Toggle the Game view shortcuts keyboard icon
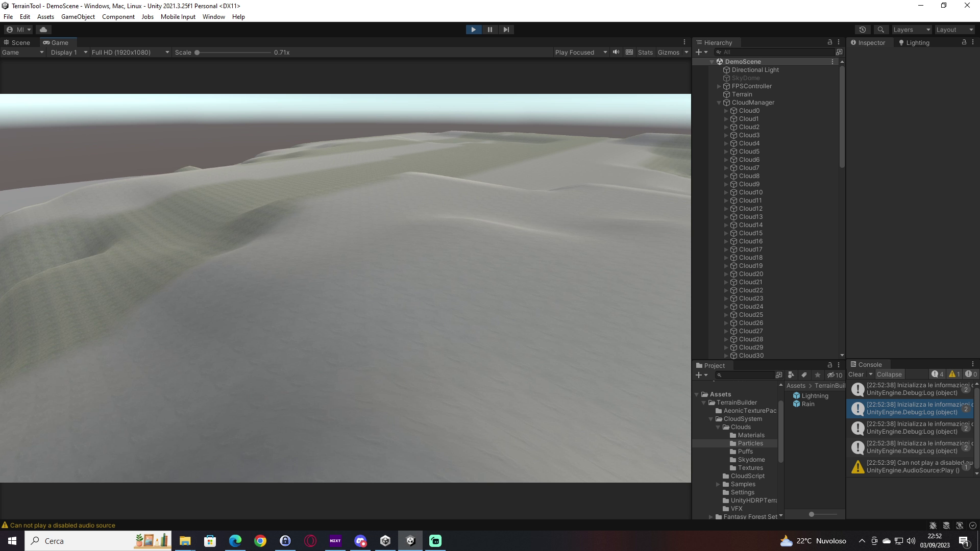 (629, 52)
